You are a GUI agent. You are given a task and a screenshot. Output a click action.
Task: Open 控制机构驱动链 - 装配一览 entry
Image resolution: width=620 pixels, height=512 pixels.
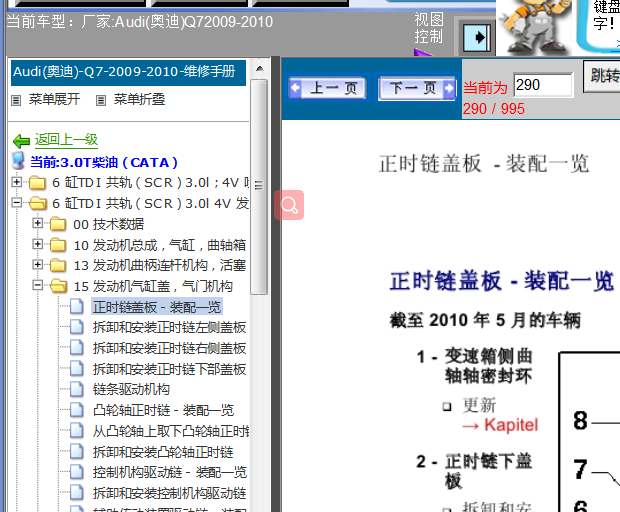tap(170, 472)
